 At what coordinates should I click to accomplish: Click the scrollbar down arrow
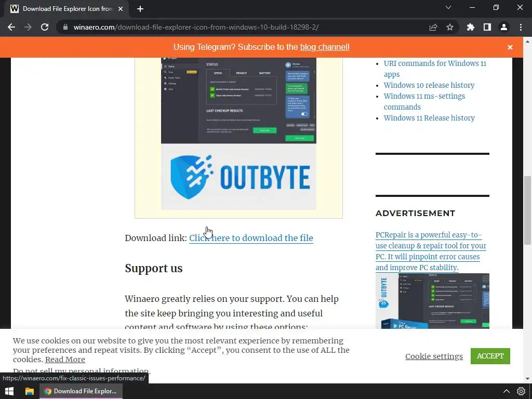[x=527, y=379]
